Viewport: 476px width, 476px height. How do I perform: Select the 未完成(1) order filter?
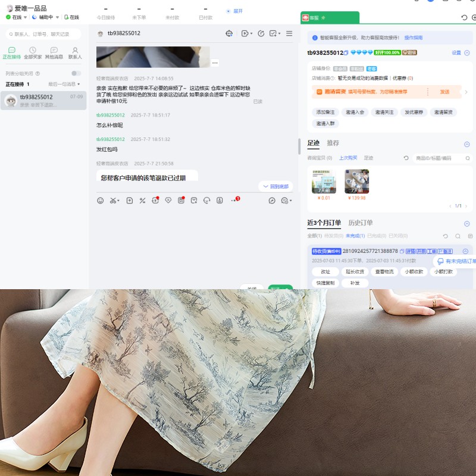pyautogui.click(x=355, y=236)
